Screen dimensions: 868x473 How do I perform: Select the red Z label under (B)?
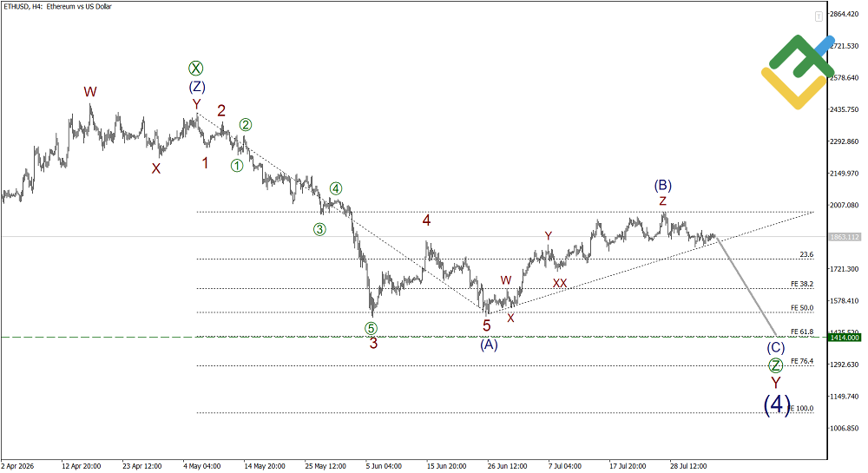[662, 202]
